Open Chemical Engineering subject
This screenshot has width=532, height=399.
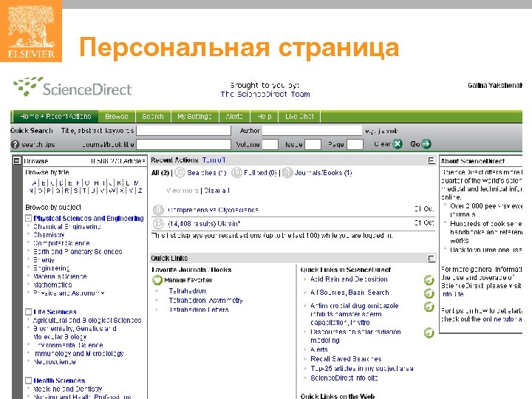click(x=66, y=227)
